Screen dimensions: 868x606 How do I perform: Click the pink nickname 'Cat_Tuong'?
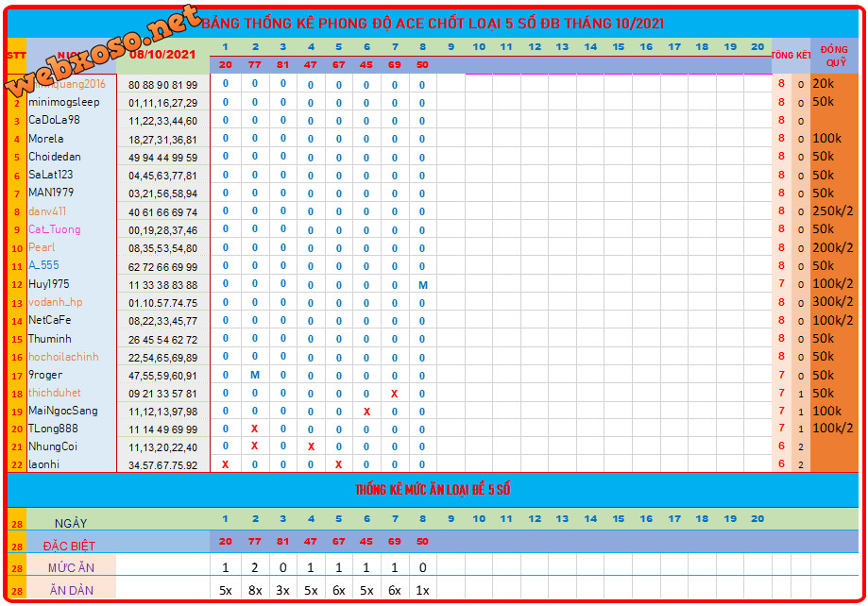pyautogui.click(x=54, y=229)
